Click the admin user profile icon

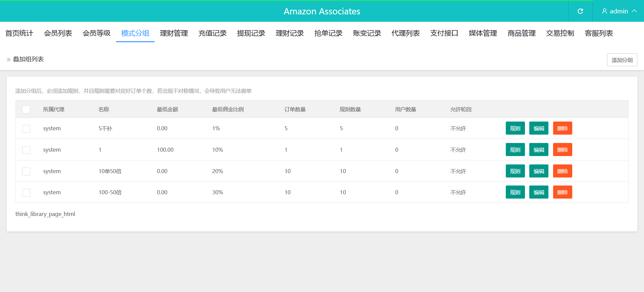pos(604,11)
